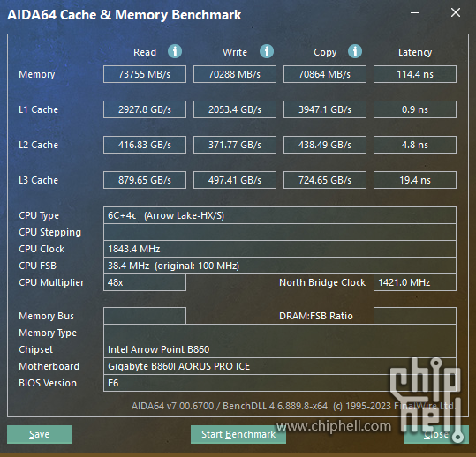Select the L1 Cache write value 2053.4 GB/s
The height and width of the screenshot is (457, 476).
[x=235, y=109]
